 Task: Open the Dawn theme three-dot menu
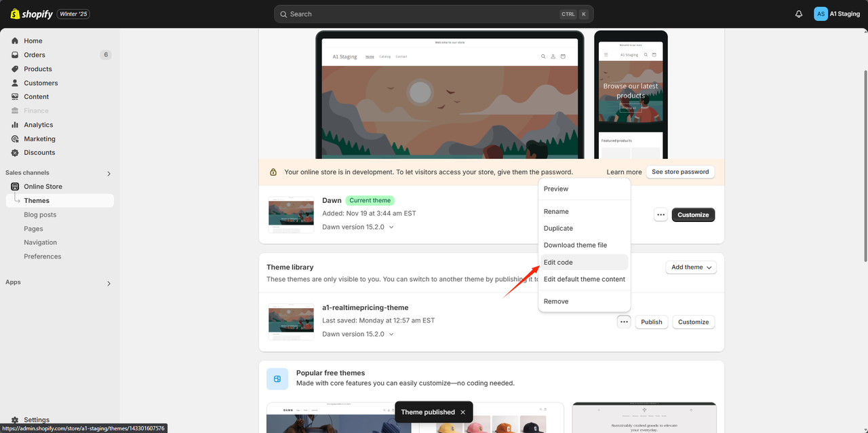point(661,214)
